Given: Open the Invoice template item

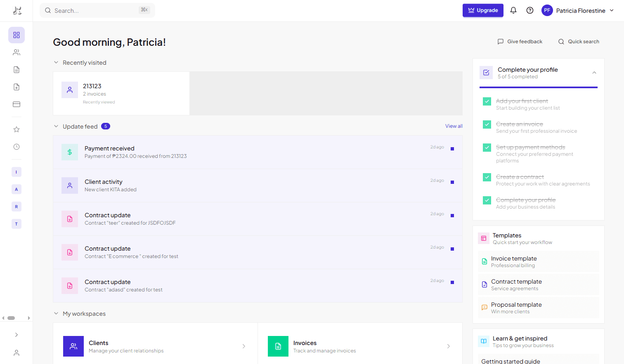Looking at the screenshot, I should click(x=514, y=261).
